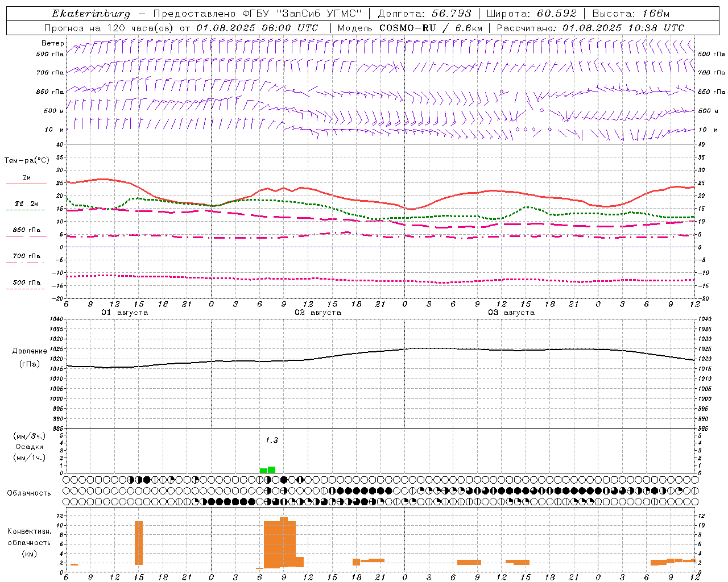Click the tall orange convective bar at 15h
This screenshot has height=582, width=728.
pos(139,543)
